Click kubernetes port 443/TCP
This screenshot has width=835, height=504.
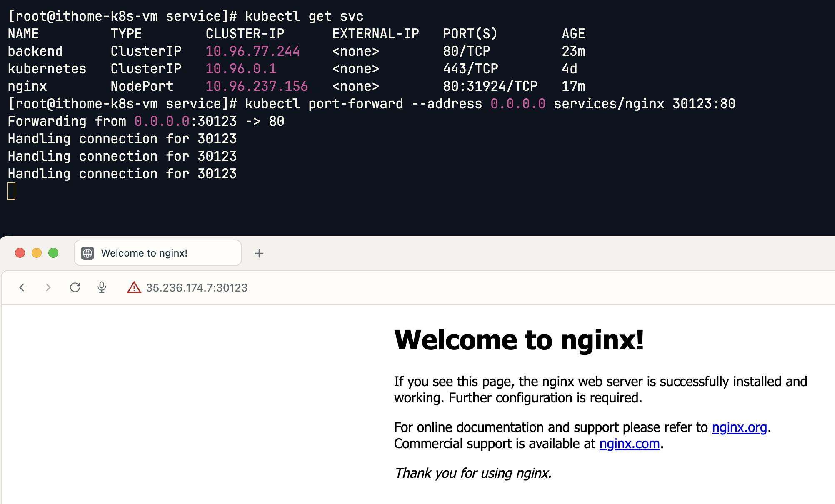[470, 69]
